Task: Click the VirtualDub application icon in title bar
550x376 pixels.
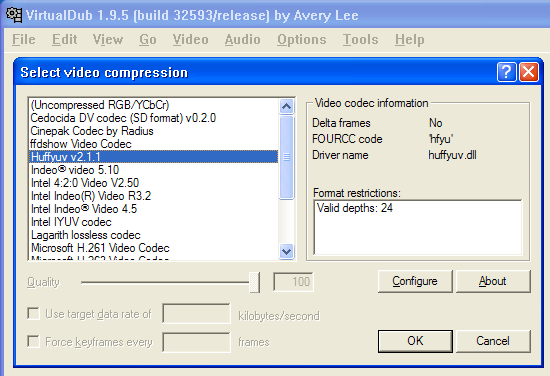Action: [x=14, y=15]
